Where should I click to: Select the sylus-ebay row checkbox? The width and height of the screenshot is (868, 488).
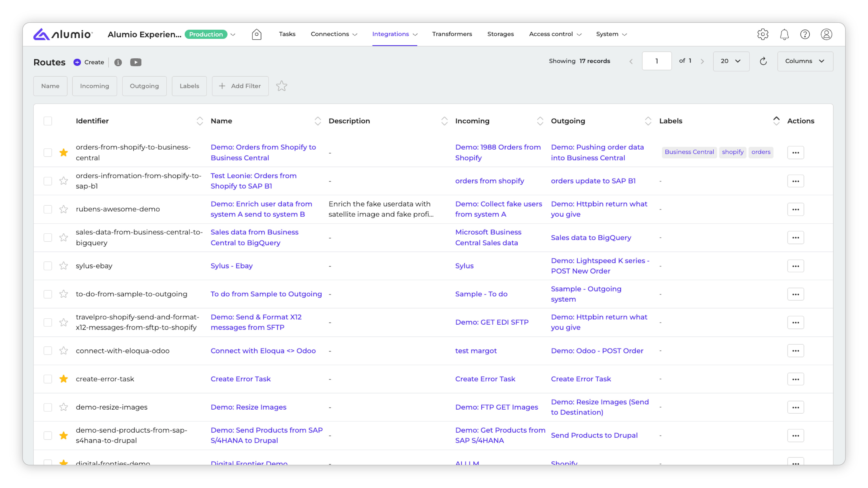[x=48, y=266]
